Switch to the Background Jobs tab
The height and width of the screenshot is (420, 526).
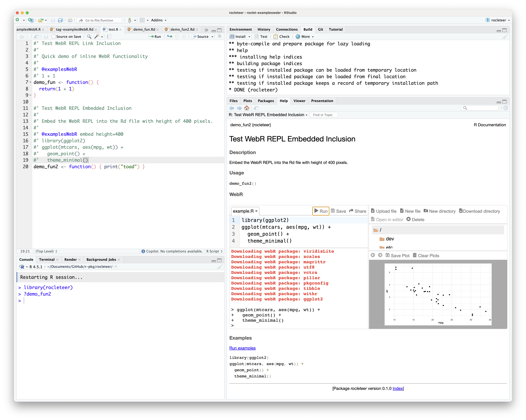(x=101, y=259)
